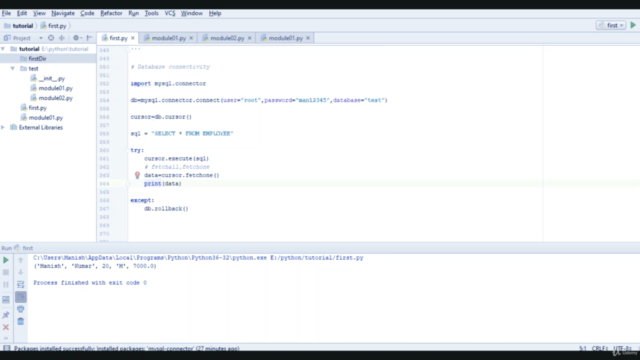Viewport: 640px width, 360px height.
Task: Toggle the Pin Tab icon in Run panel
Action: pos(6,315)
